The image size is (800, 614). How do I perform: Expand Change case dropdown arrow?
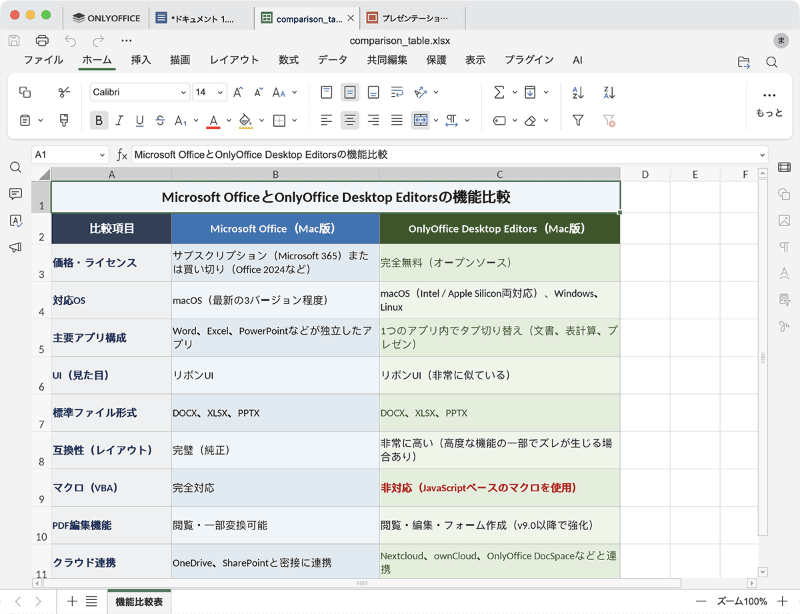295,92
